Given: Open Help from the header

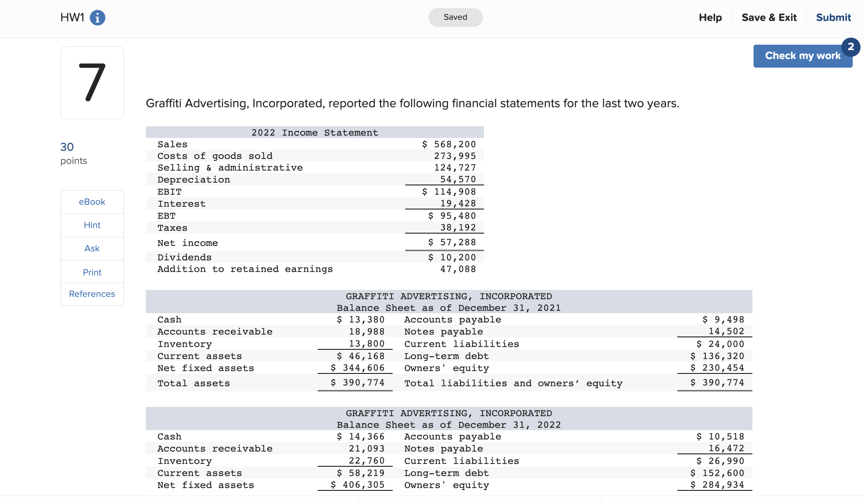Looking at the screenshot, I should pyautogui.click(x=710, y=17).
